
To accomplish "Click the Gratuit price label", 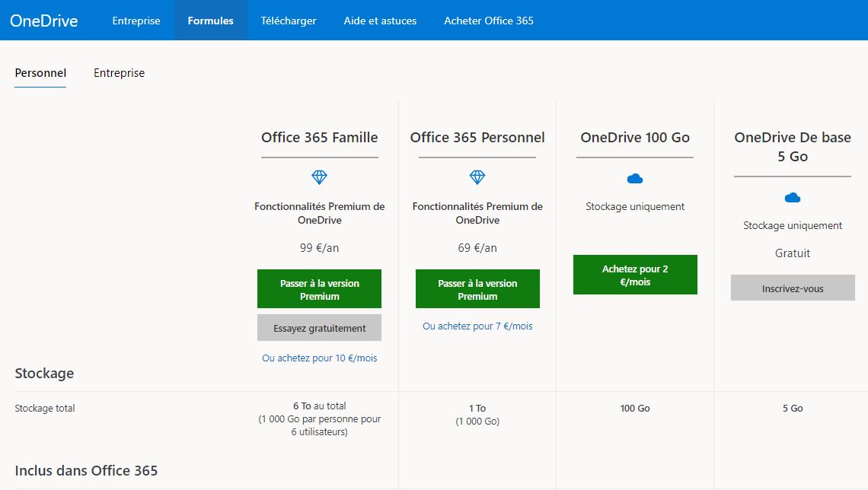I will 793,253.
